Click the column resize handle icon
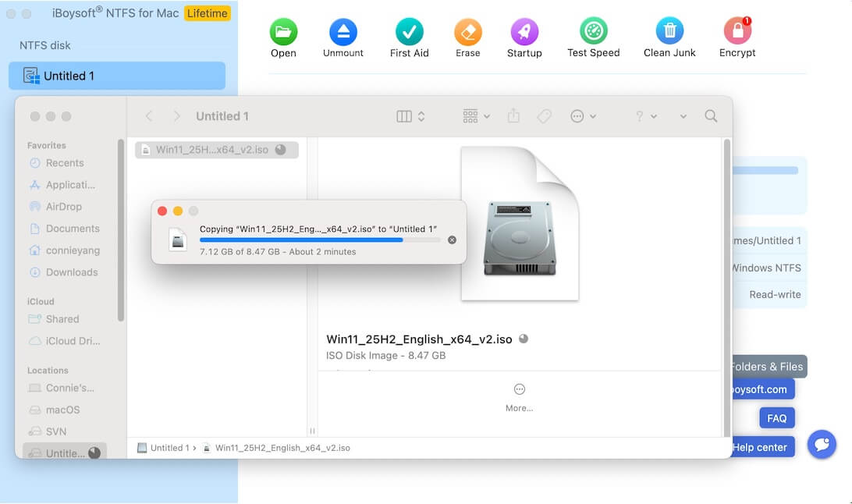852x504 pixels. (x=312, y=431)
